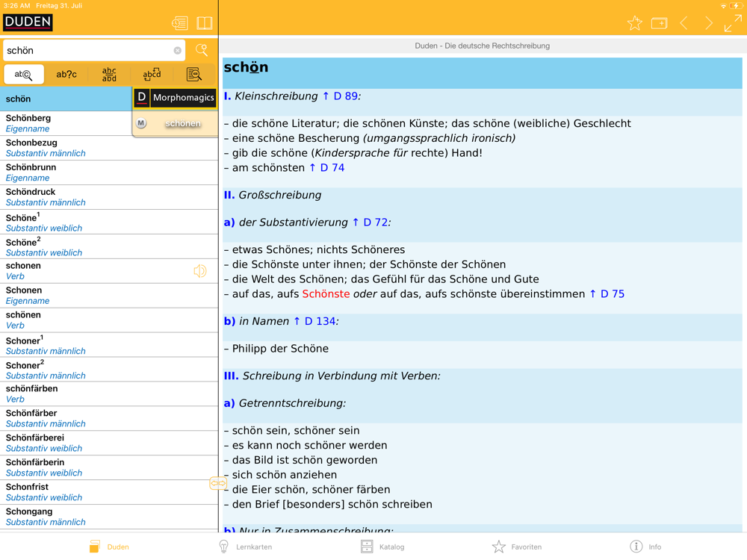Go forward with the right arrow

click(x=708, y=23)
